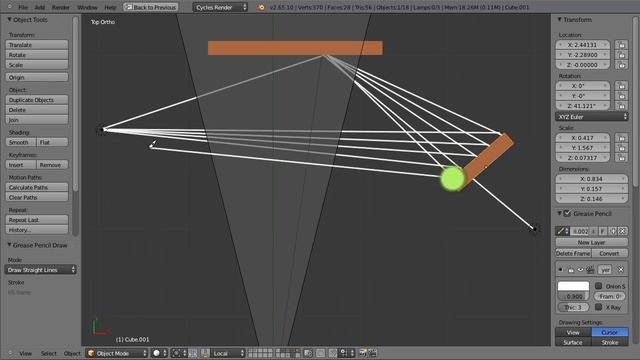Screen dimensions: 640x360
Task: Collapse the Grease Pencil Draw panel
Action: pyautogui.click(x=9, y=245)
